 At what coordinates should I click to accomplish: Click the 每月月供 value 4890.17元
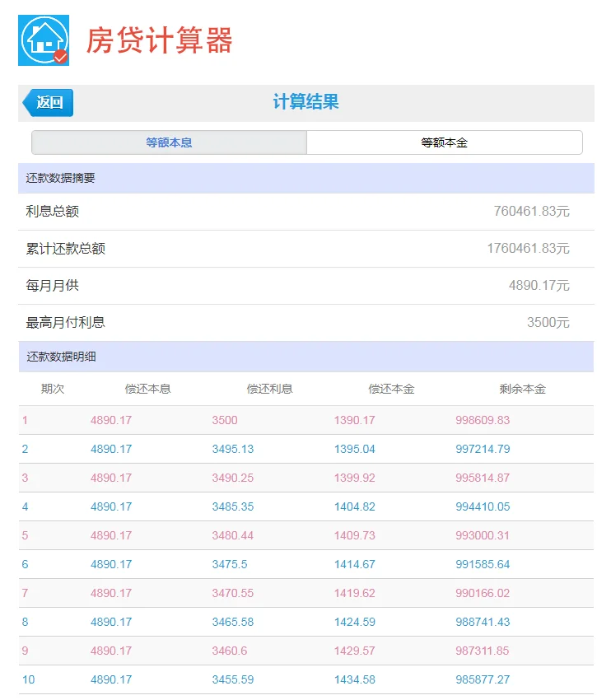(539, 286)
